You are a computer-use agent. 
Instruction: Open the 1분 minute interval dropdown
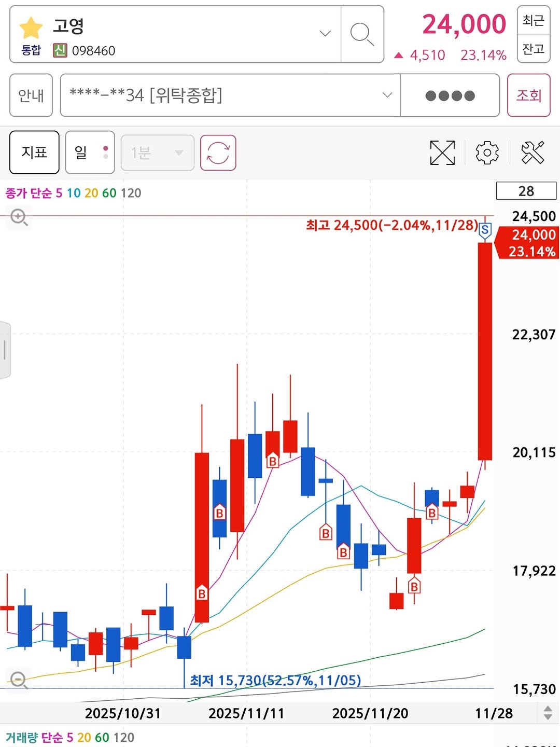[157, 153]
